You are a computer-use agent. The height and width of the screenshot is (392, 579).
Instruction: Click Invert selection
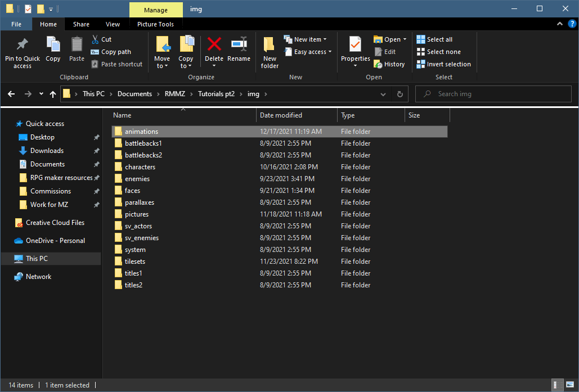[444, 64]
